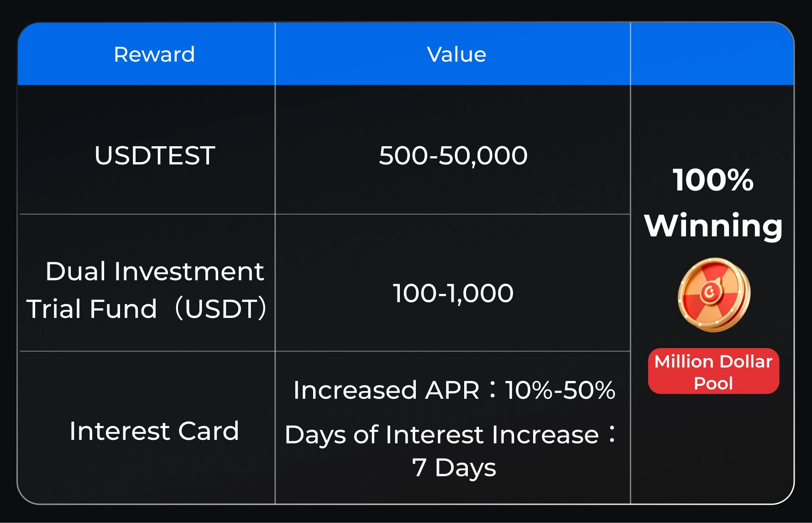Click the word Pool in the red badge

[x=713, y=383]
